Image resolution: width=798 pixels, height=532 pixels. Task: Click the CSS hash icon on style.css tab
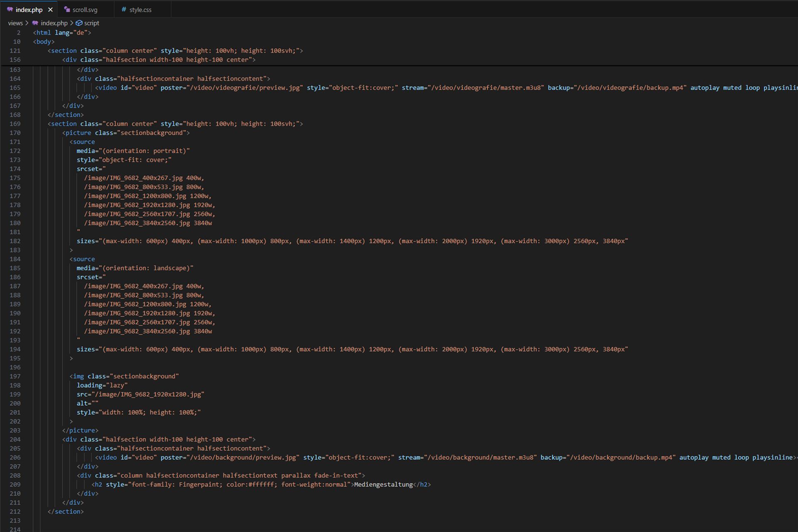123,9
